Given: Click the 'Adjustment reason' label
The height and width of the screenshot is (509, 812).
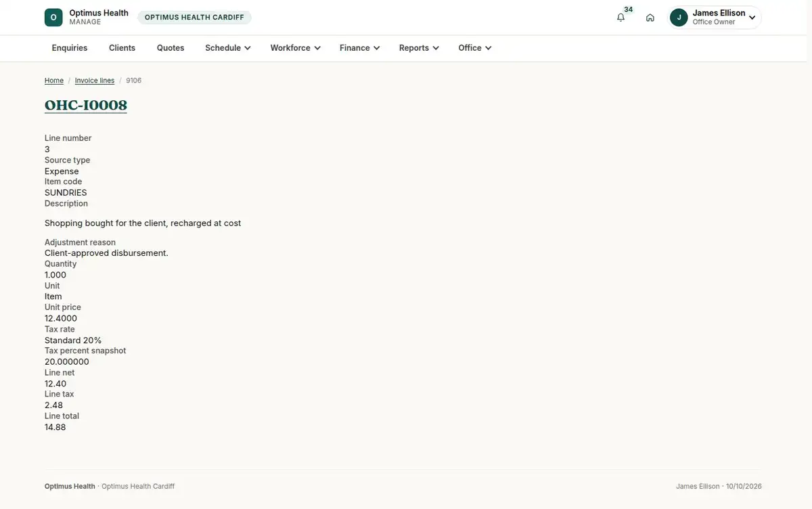Looking at the screenshot, I should coord(80,242).
